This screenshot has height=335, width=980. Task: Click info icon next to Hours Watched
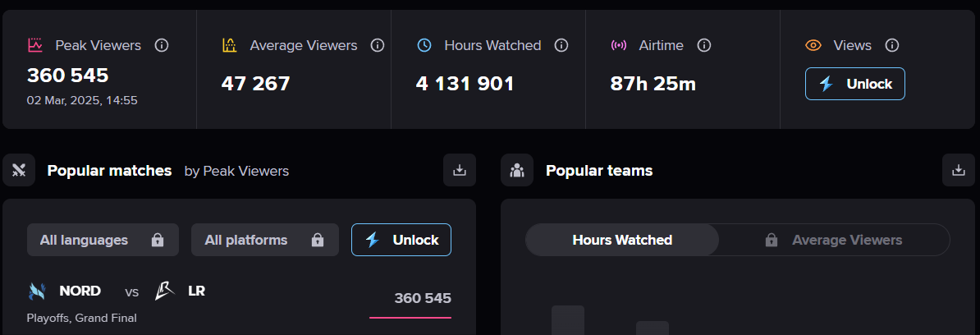click(x=561, y=45)
